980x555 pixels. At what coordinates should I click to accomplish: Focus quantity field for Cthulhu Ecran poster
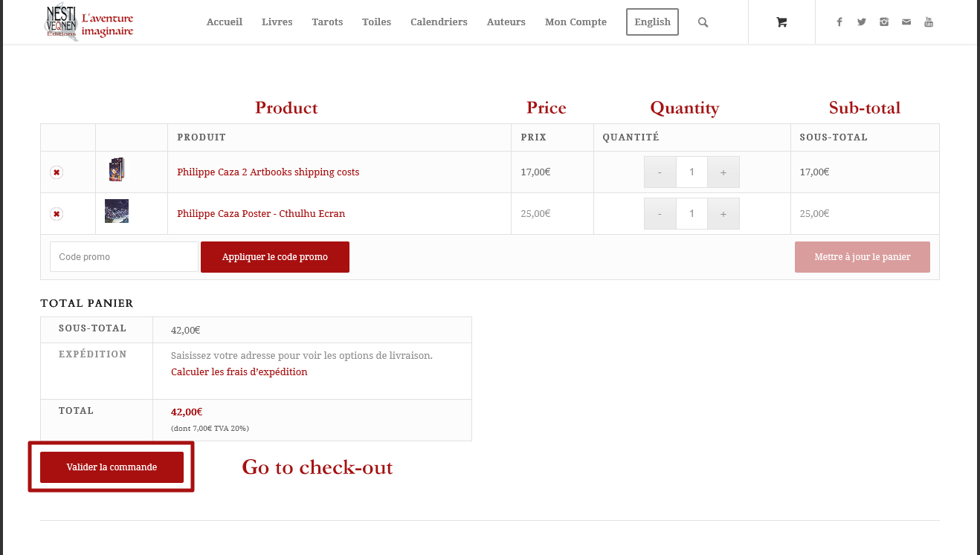tap(692, 214)
